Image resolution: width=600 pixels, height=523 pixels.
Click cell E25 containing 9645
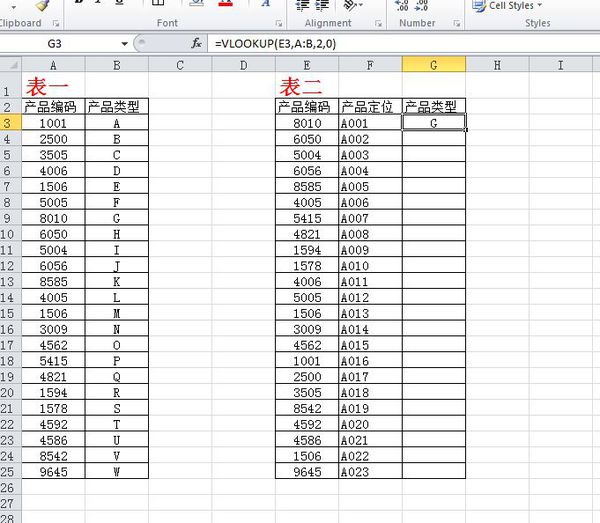(307, 471)
